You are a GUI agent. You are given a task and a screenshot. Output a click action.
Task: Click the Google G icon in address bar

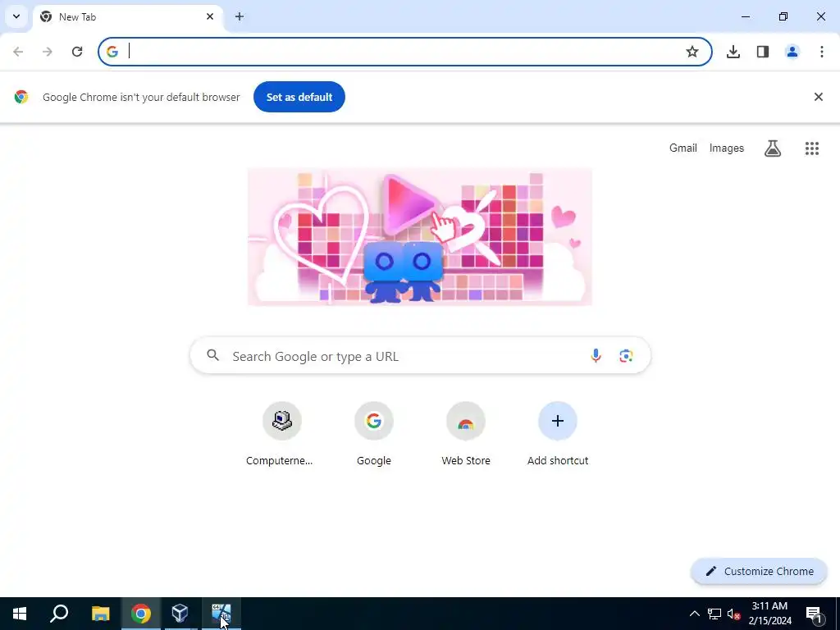tap(112, 52)
